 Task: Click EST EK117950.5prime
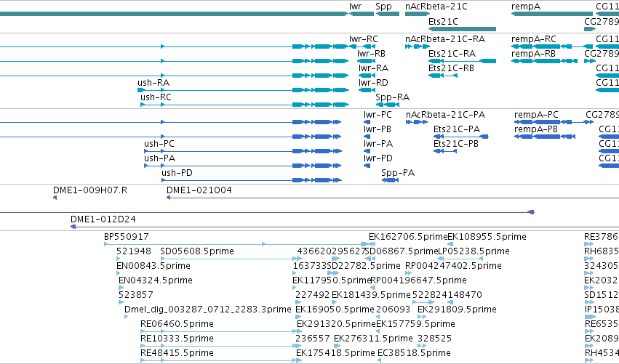tap(332, 280)
